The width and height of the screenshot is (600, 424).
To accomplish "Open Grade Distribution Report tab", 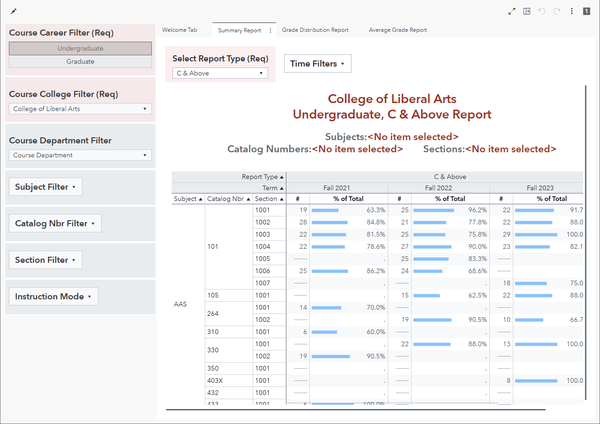I will [x=315, y=30].
